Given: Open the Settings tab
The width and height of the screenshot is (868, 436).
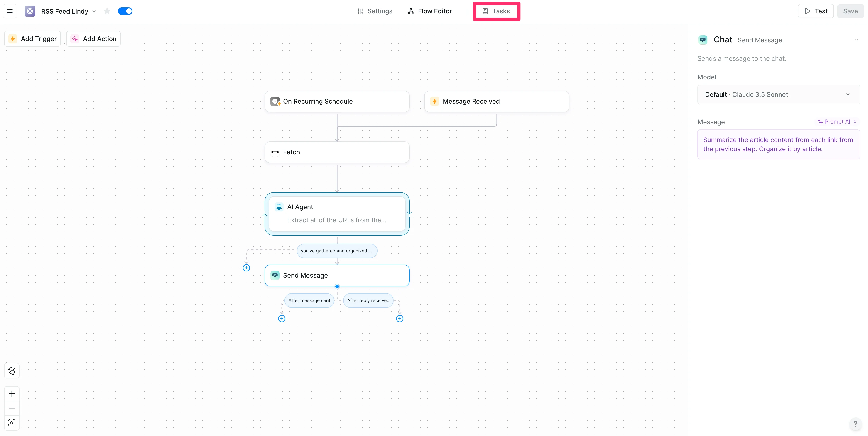Looking at the screenshot, I should 375,11.
